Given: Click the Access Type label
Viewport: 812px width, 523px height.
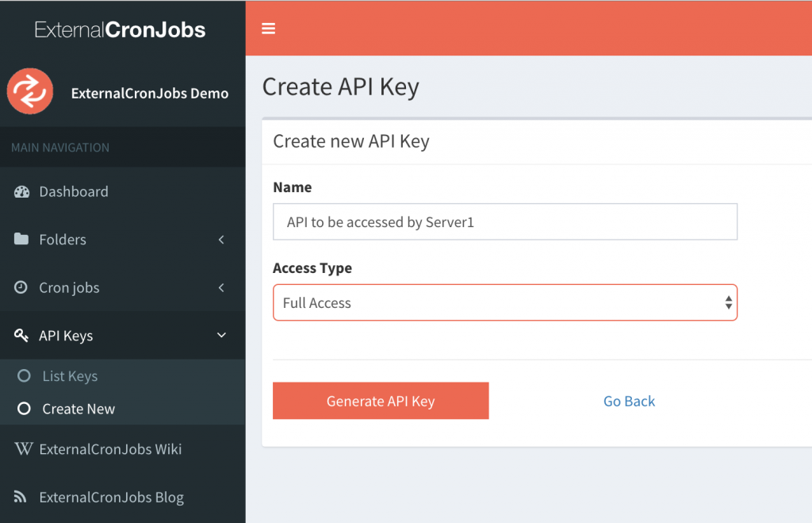Looking at the screenshot, I should pos(312,268).
